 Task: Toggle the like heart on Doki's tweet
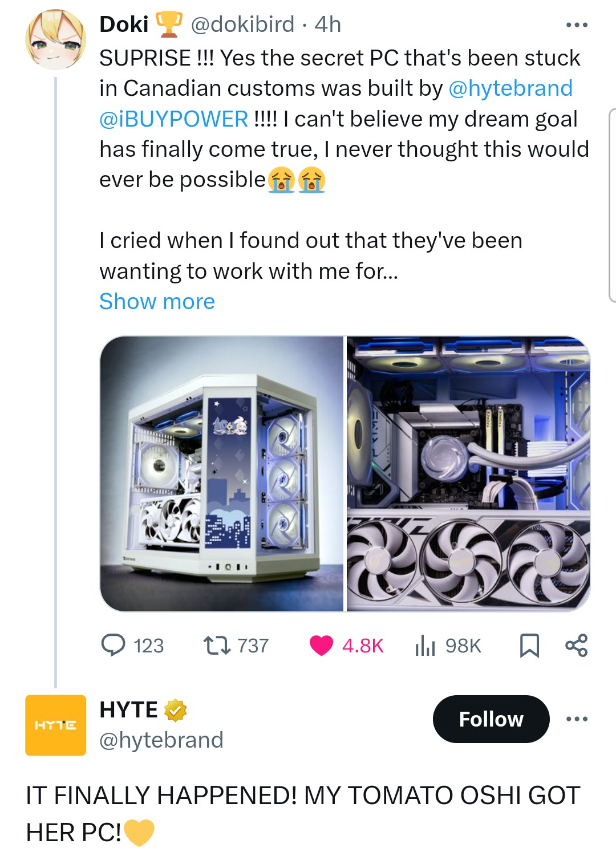tap(321, 646)
